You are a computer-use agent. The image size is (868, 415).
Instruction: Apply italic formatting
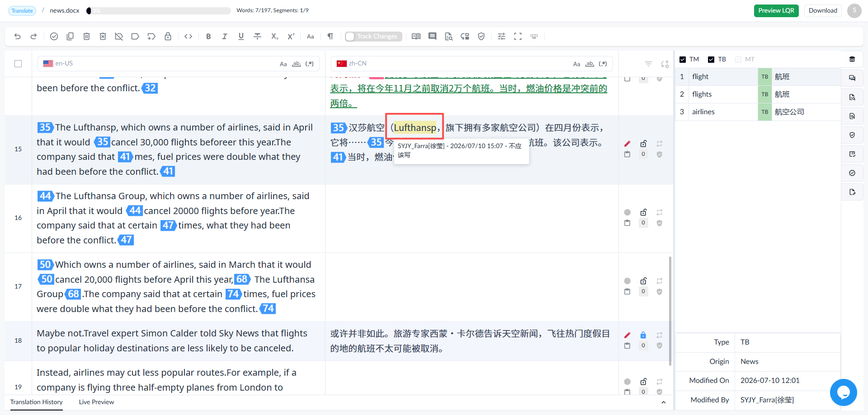(x=225, y=37)
